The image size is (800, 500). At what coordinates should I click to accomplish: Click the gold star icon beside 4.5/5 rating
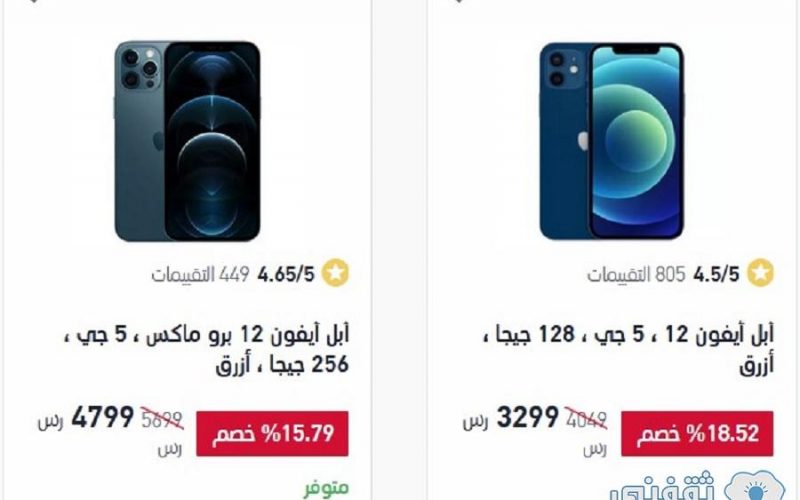(x=760, y=273)
